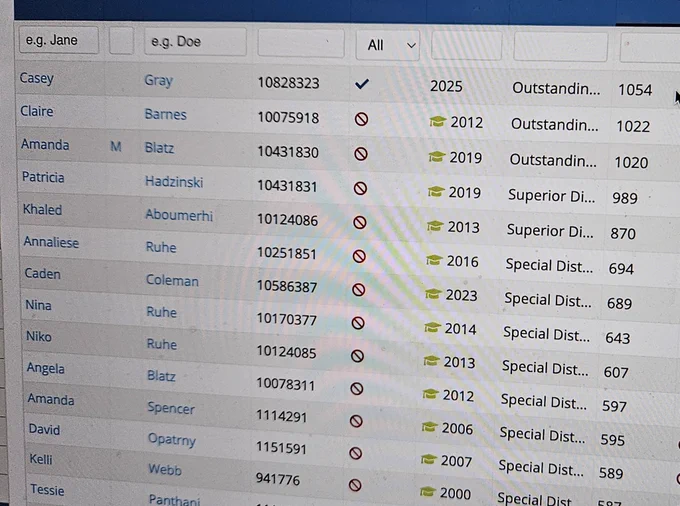Open the All status filter dropdown
This screenshot has height=506, width=680.
tap(388, 45)
